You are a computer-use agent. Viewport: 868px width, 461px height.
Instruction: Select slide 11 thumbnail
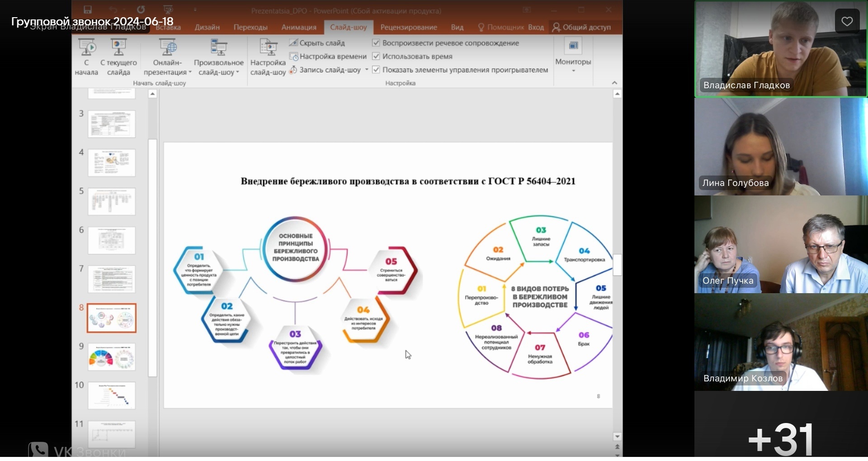point(112,434)
